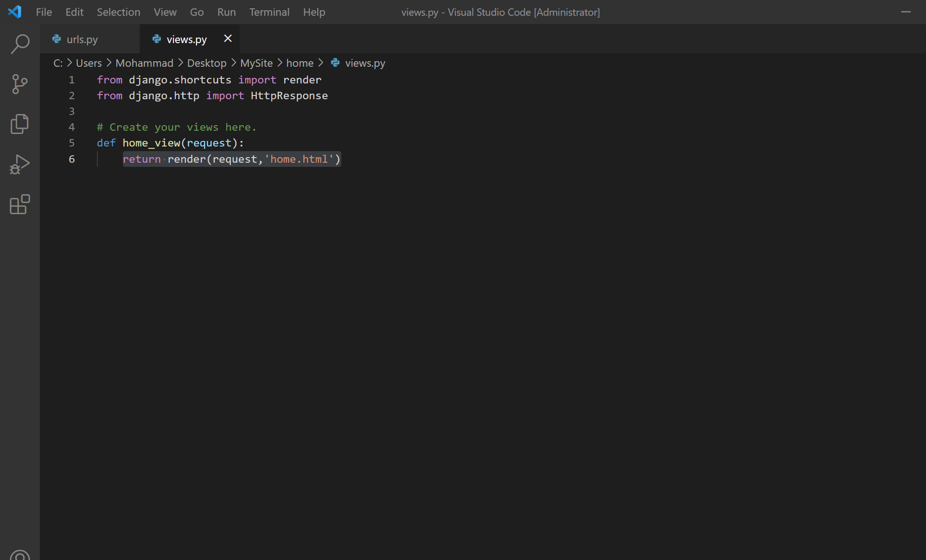The width and height of the screenshot is (926, 560).
Task: Click line number 5 in gutter
Action: (72, 143)
